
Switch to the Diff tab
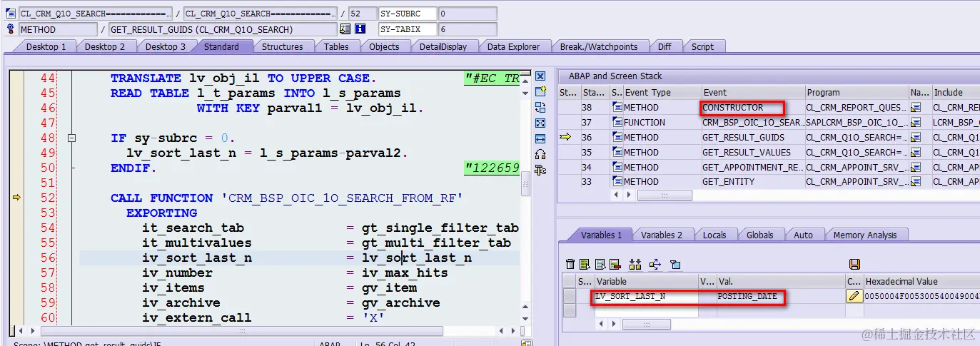point(665,46)
